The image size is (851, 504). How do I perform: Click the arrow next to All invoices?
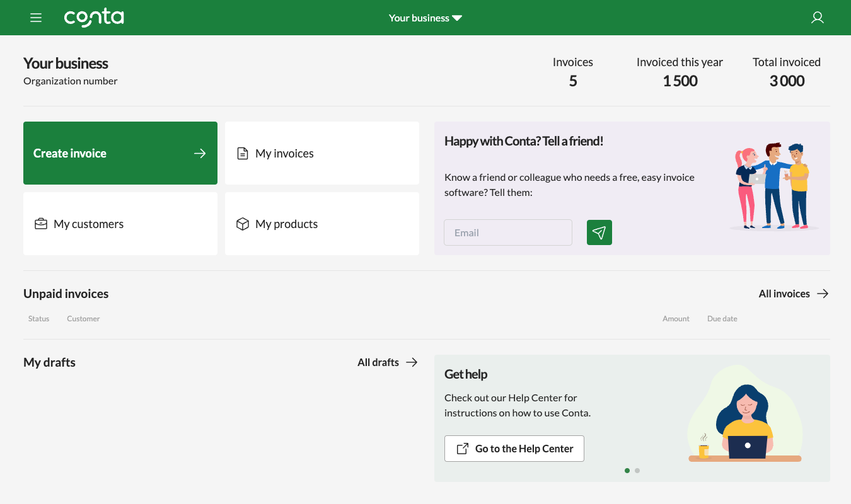[823, 294]
